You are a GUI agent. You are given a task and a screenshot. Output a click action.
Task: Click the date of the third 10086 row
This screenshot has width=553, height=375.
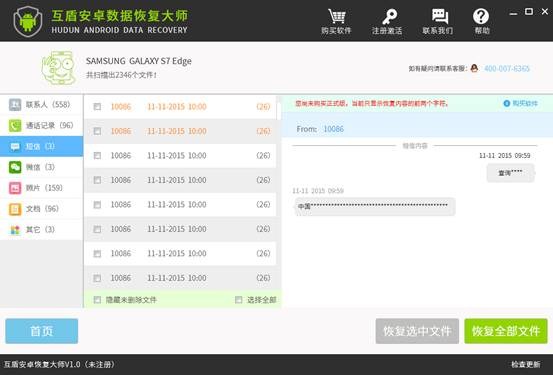[x=177, y=156]
